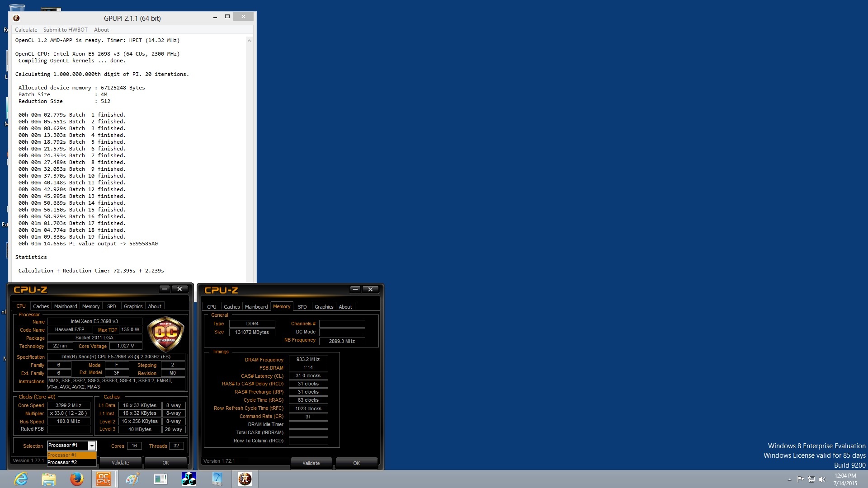Click the DRAM Frequency 933.2 MHz value
This screenshot has height=488, width=868.
(308, 360)
